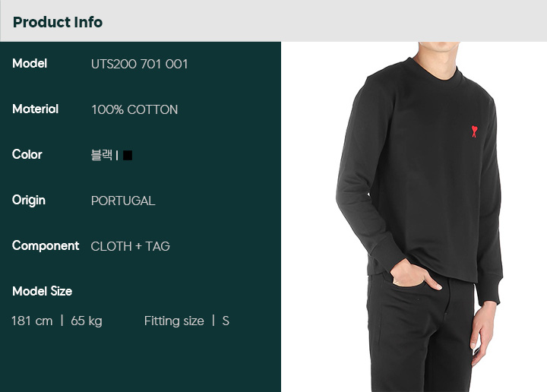Click the Origin label

[x=29, y=201]
